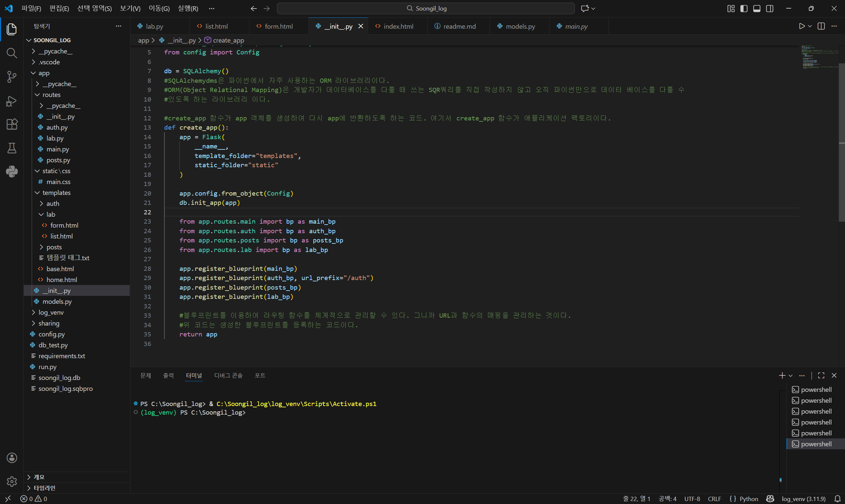Click the Run Python File play button
845x504 pixels.
click(801, 26)
